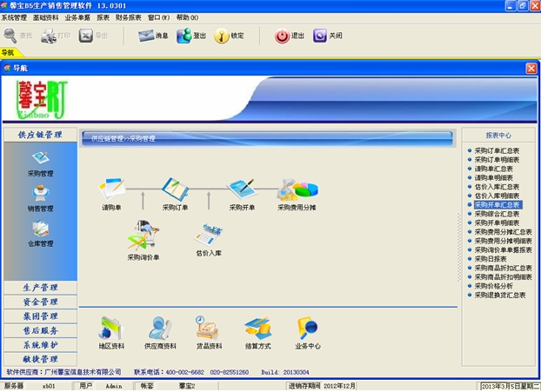The width and height of the screenshot is (541, 392).
Task: Click the 导出 export toolbar icon
Action: (86, 36)
